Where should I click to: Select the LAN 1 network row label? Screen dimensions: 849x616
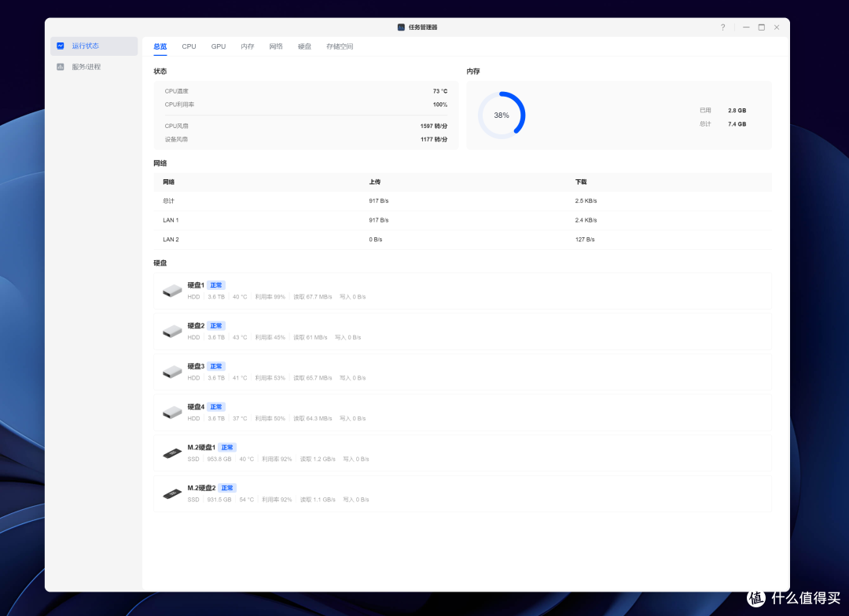click(171, 220)
